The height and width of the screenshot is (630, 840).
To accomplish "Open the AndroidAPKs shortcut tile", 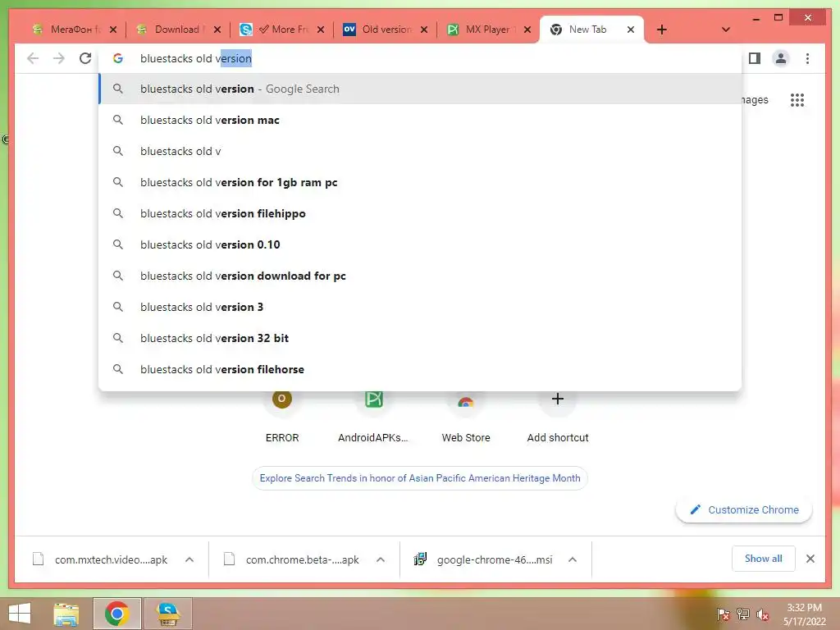I will [373, 418].
